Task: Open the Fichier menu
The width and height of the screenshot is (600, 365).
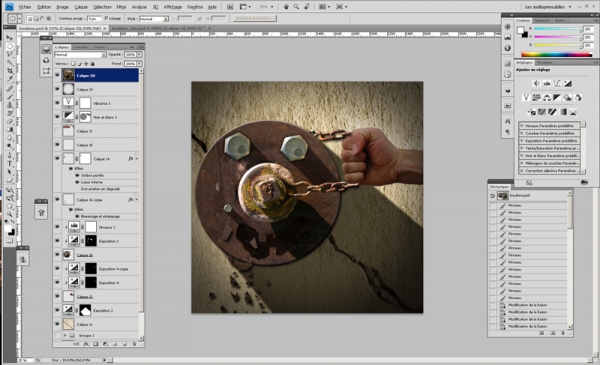Action: (25, 7)
